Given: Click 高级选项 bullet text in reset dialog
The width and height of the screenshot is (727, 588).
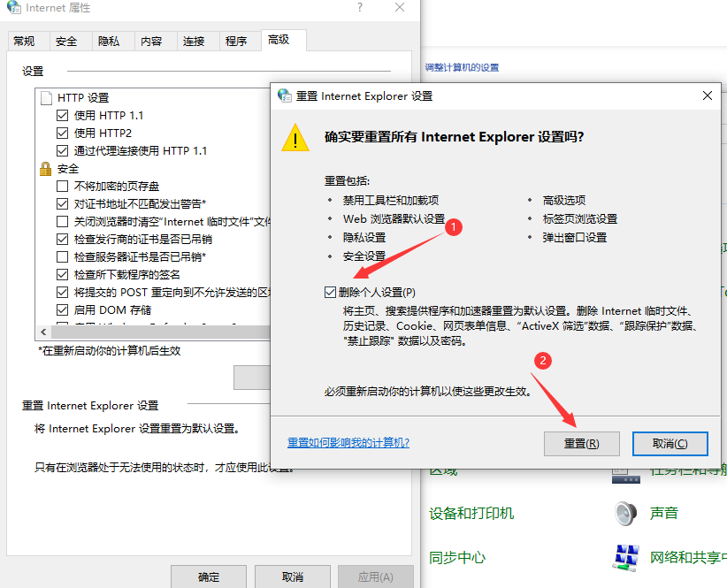Looking at the screenshot, I should click(x=563, y=200).
